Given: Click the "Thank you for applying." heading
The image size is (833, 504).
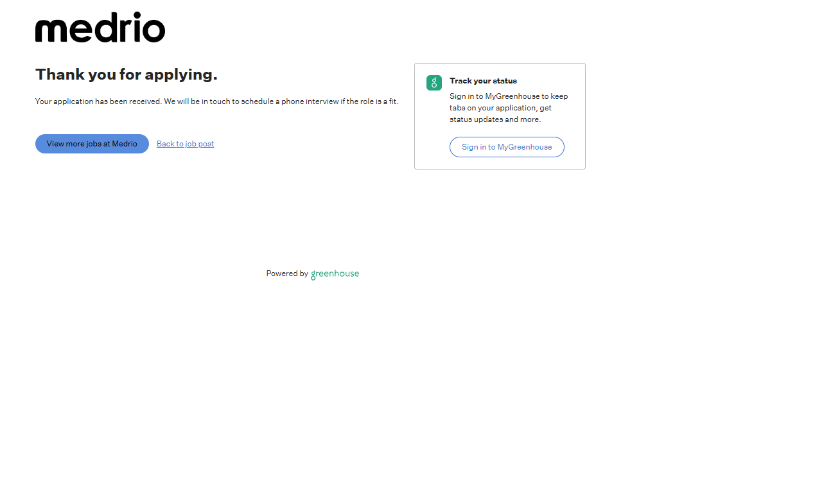Looking at the screenshot, I should point(127,74).
